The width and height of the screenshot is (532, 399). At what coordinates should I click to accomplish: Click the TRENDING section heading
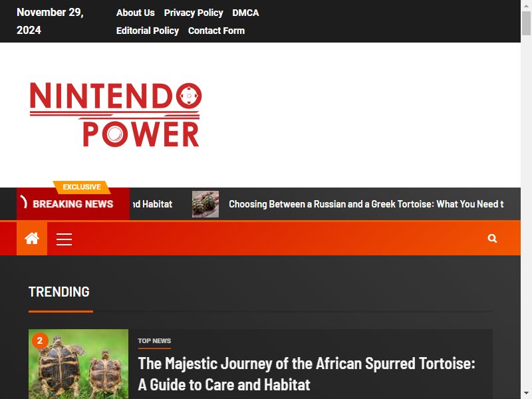click(59, 292)
